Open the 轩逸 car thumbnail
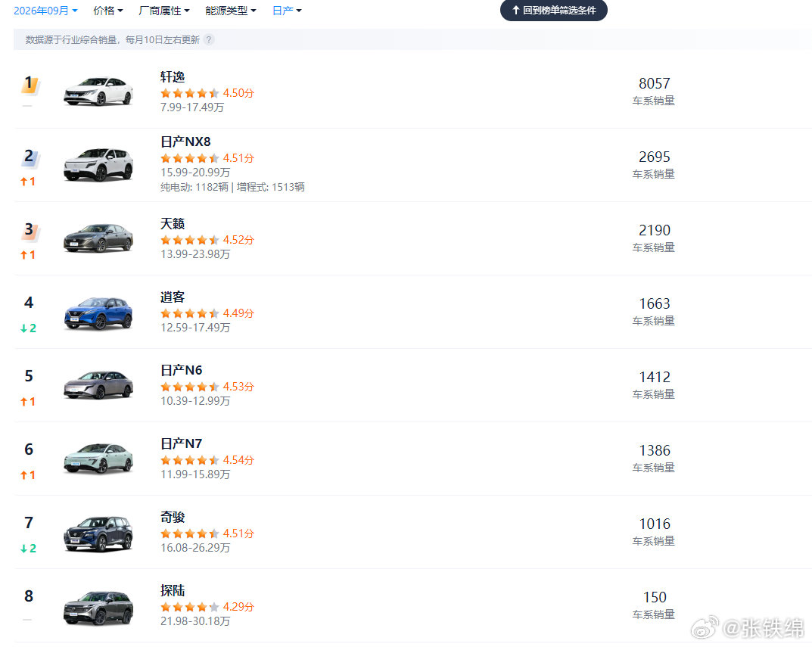The width and height of the screenshot is (812, 647). tap(98, 91)
